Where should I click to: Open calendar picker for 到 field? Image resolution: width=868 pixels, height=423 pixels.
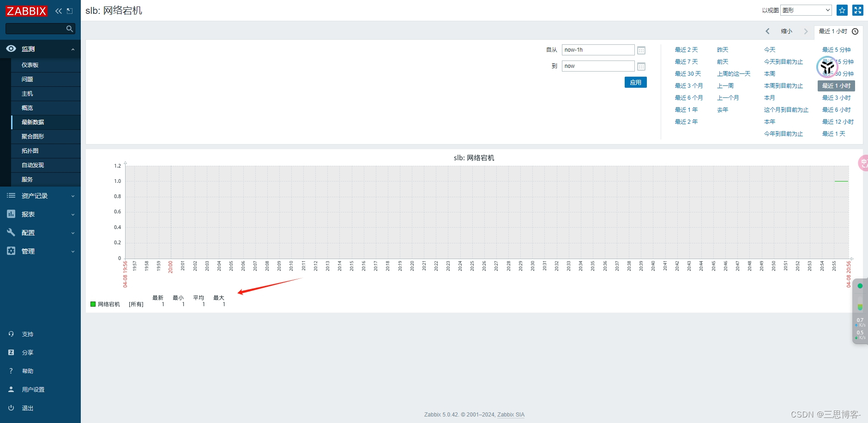[641, 66]
